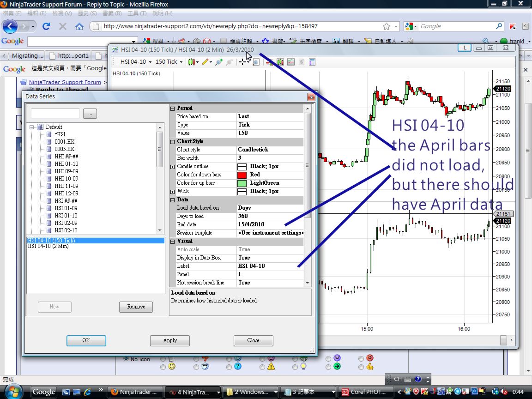Open the Indicators line-chart icon
This screenshot has width=532, height=399.
pyautogui.click(x=291, y=62)
